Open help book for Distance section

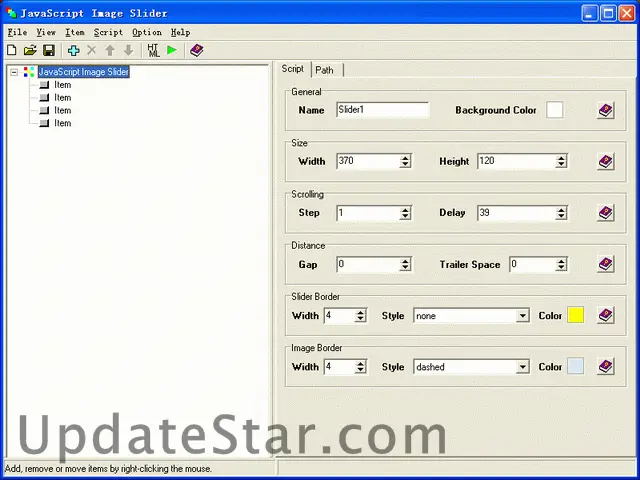pos(606,264)
